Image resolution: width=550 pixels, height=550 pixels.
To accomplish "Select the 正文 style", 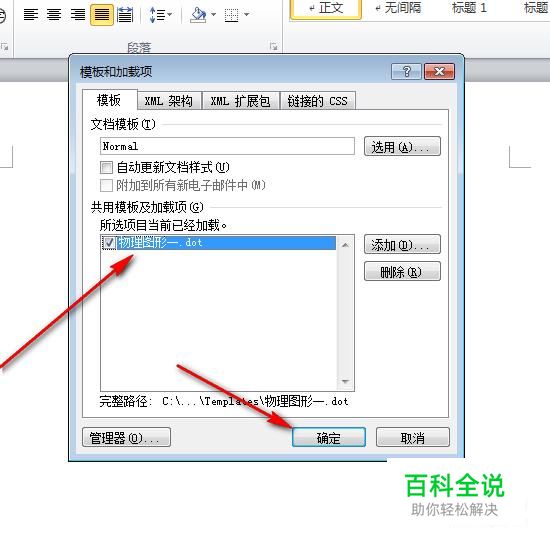I will point(326,8).
